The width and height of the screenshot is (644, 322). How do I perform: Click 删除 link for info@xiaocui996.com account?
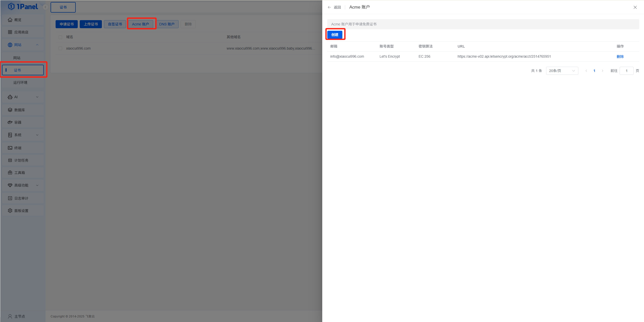[620, 57]
